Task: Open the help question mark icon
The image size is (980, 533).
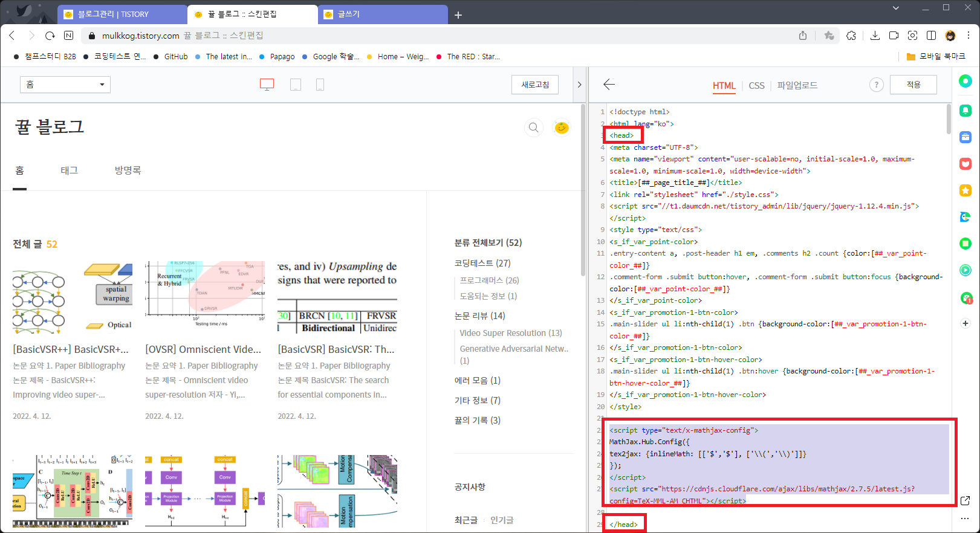Action: (876, 85)
